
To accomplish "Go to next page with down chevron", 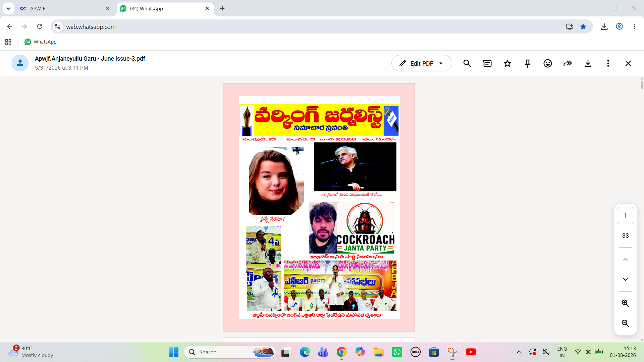I will 625,279.
